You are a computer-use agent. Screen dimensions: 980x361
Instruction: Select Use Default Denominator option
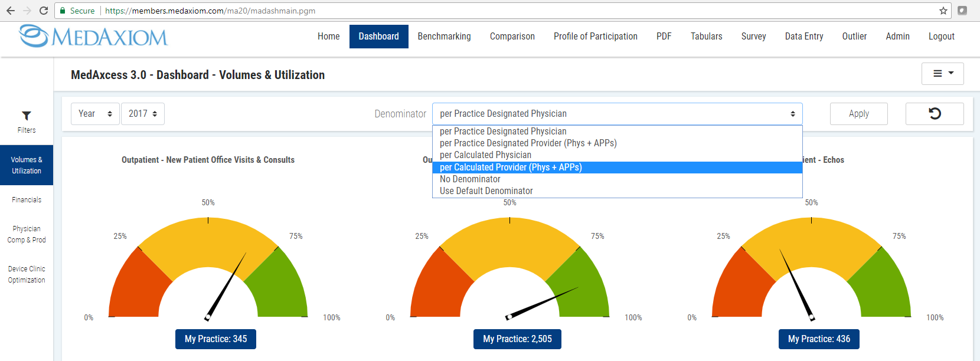(x=486, y=191)
